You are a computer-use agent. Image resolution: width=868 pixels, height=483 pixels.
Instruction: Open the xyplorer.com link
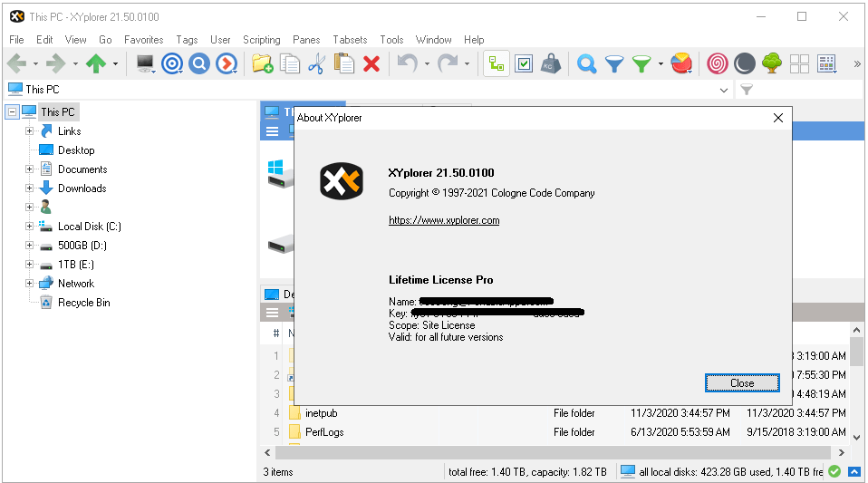click(444, 220)
